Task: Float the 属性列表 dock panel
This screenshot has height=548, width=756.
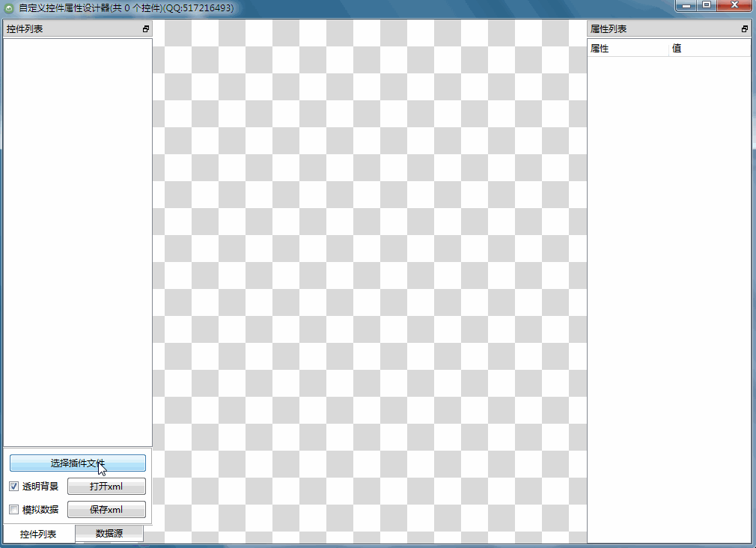Action: pyautogui.click(x=745, y=29)
